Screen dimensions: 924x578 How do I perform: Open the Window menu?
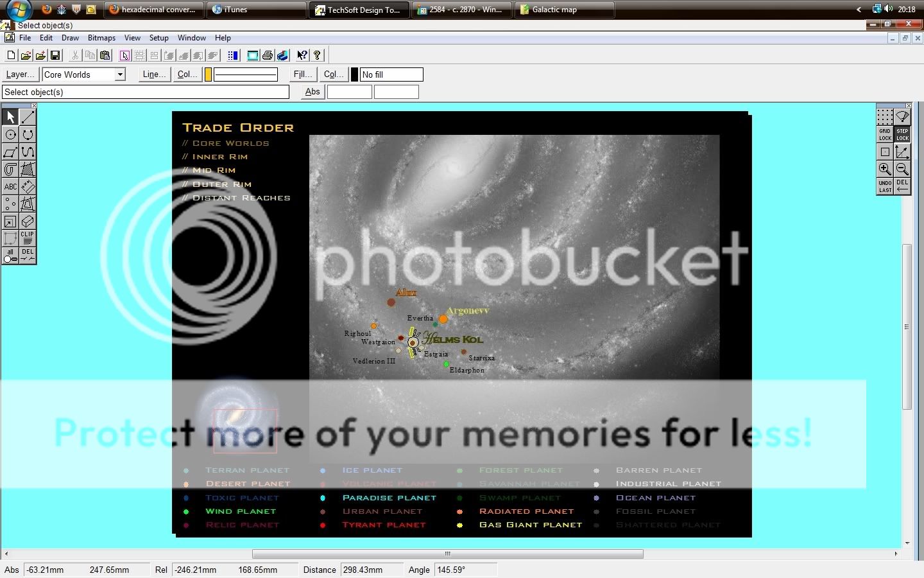pos(192,38)
